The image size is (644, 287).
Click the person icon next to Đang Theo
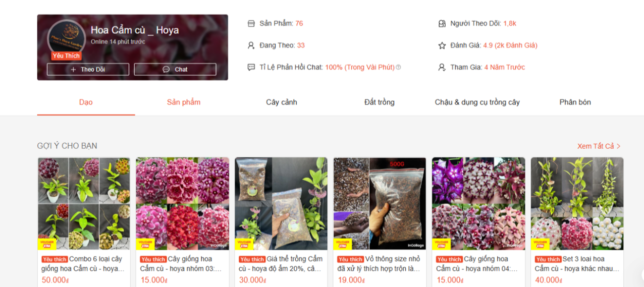tap(251, 45)
